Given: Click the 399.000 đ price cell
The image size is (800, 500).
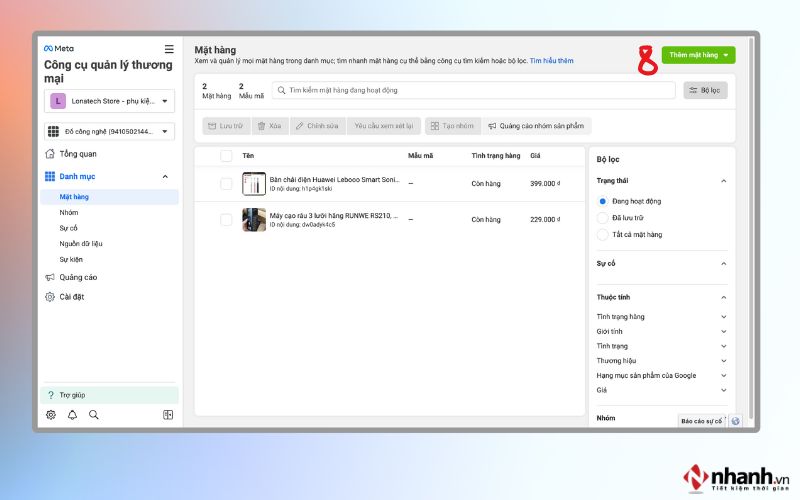Looking at the screenshot, I should coord(545,184).
